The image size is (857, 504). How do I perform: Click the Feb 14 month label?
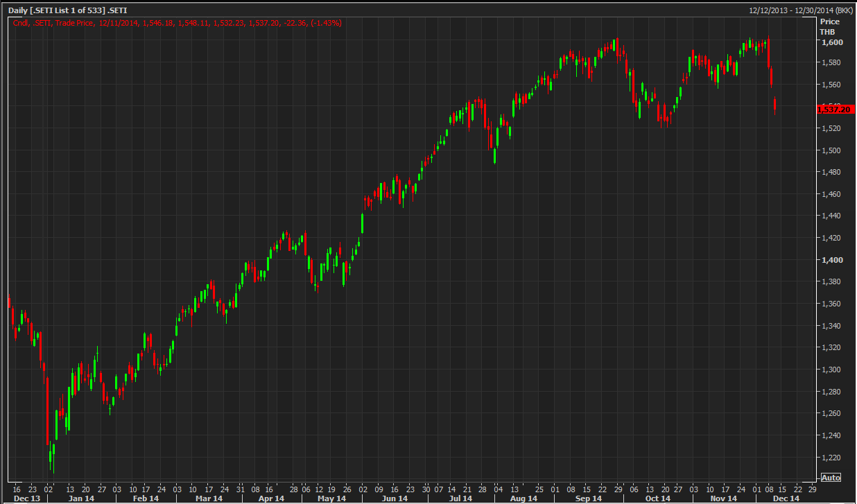146,498
